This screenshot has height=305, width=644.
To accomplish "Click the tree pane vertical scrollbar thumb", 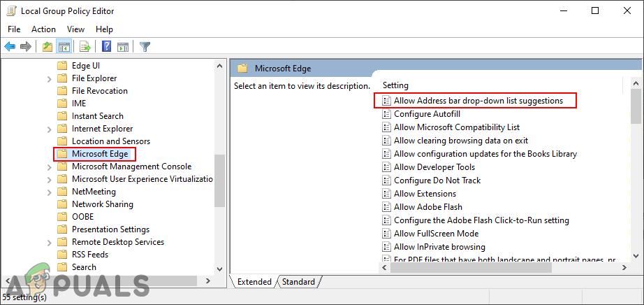I will click(x=220, y=180).
